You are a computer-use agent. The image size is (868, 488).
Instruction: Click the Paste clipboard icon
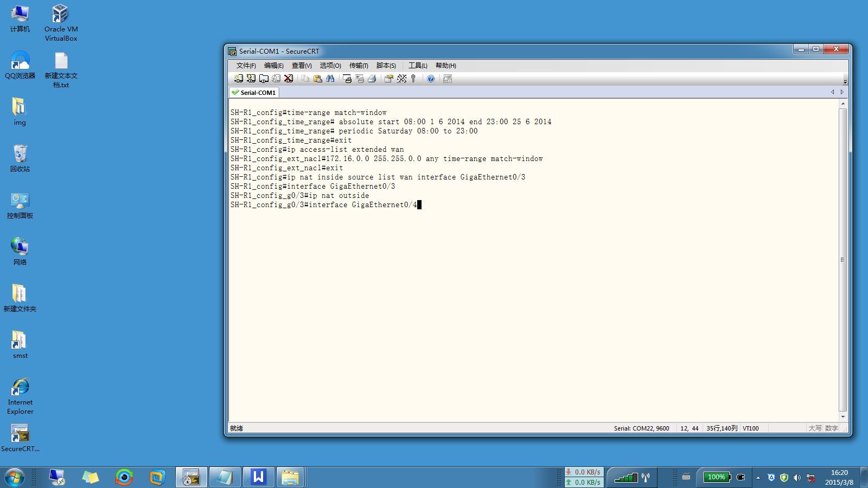tap(317, 79)
